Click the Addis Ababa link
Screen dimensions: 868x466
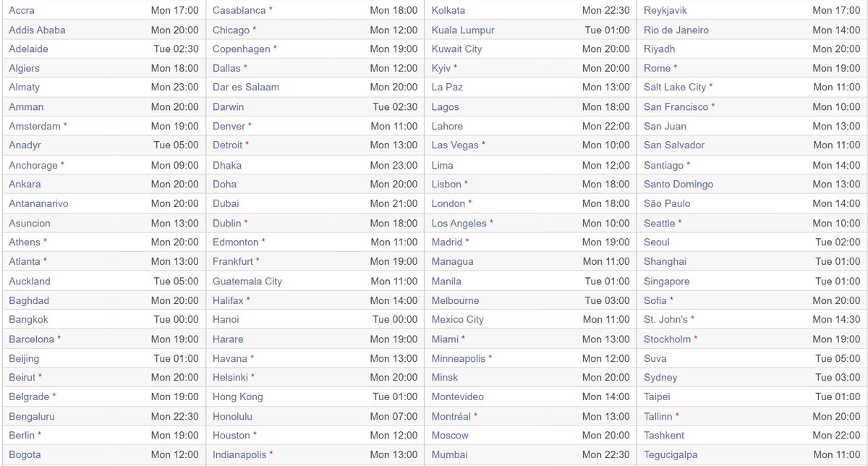[x=37, y=30]
